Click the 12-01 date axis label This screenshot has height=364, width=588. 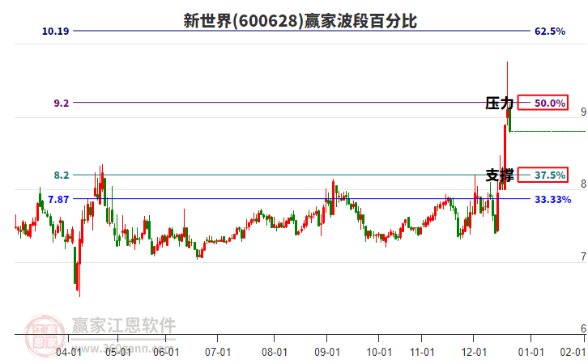(474, 352)
